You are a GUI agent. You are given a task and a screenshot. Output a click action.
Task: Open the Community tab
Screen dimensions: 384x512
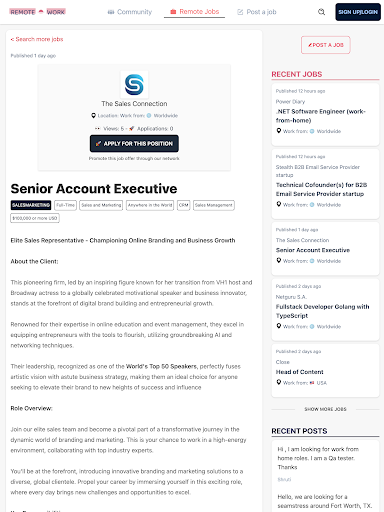(130, 12)
